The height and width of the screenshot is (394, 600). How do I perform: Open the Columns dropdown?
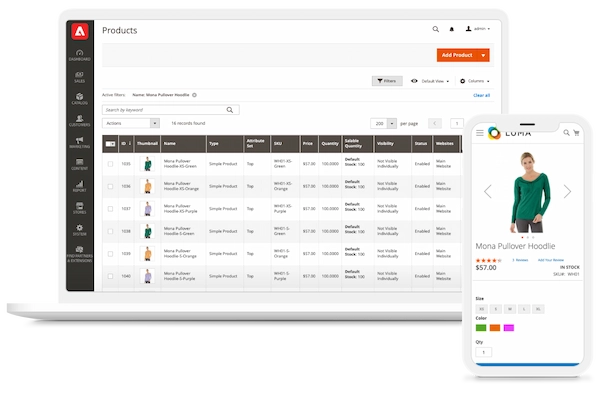[474, 81]
